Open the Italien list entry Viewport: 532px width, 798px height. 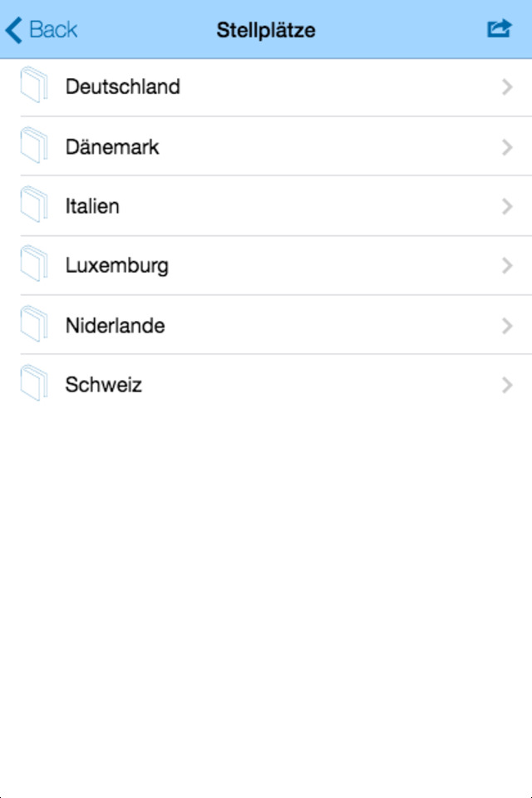(92, 206)
